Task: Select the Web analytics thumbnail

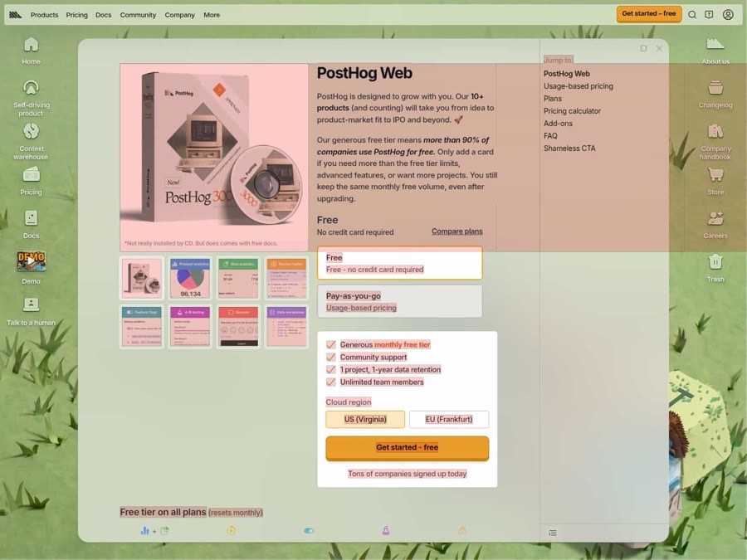Action: [x=238, y=278]
